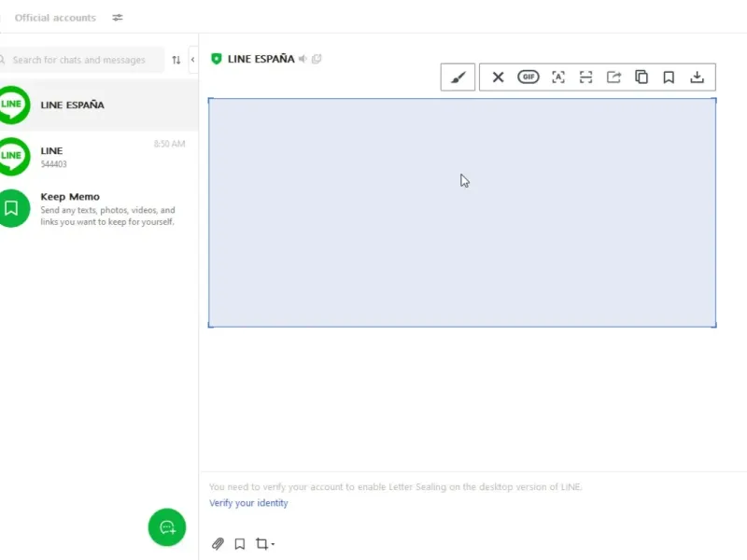Click the LINE ESPAÑA profile avatar
Viewport: 747px width, 560px height.
point(12,105)
